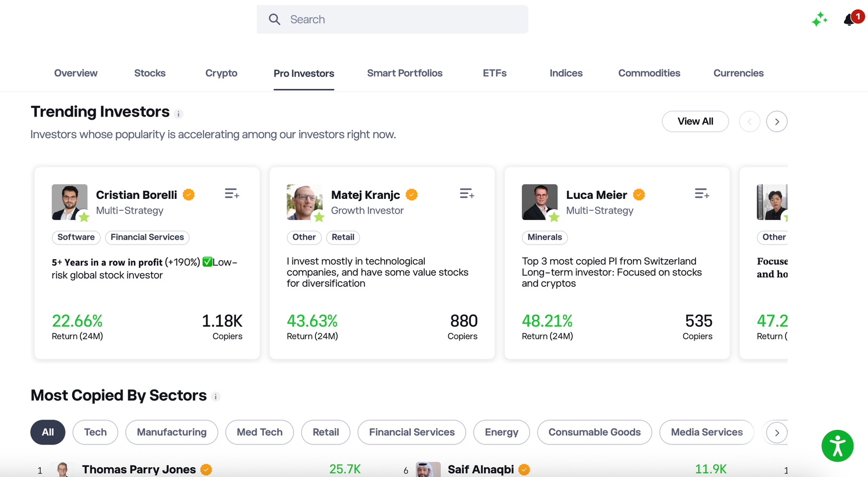This screenshot has height=477, width=868.
Task: Show next trending investors with right arrow
Action: click(x=777, y=121)
